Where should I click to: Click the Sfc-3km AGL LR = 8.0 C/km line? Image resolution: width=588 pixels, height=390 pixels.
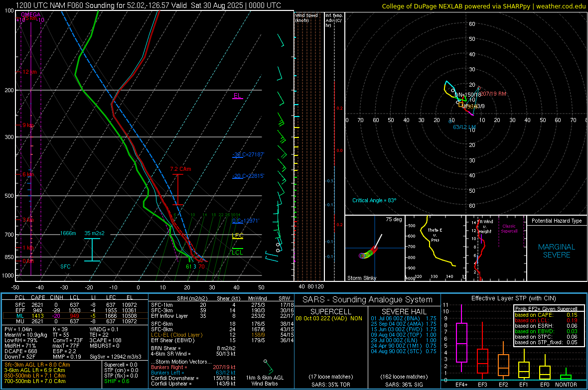pyautogui.click(x=37, y=365)
